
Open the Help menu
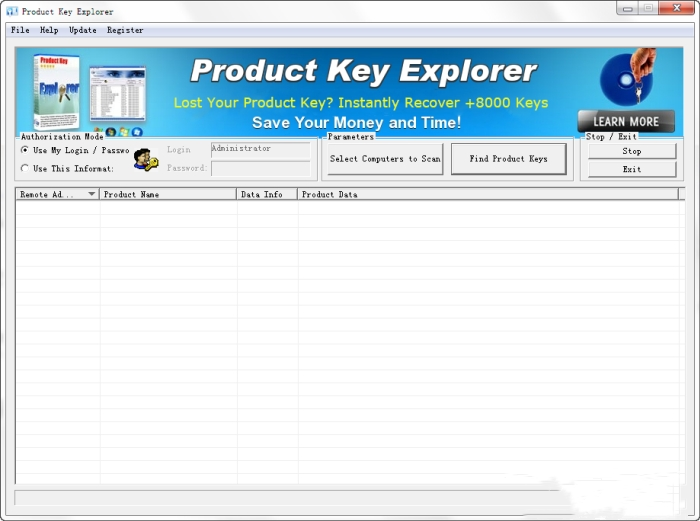click(49, 30)
